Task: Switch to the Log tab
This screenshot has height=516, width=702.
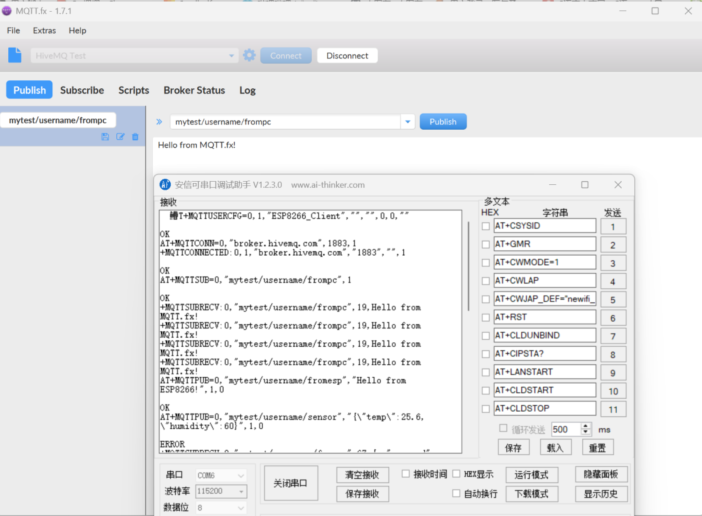Action: click(x=247, y=90)
